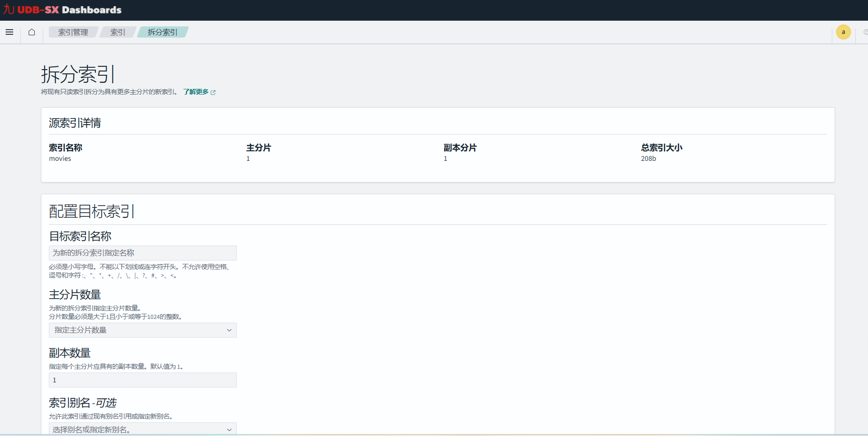Select the 拆分索引 breadcrumb
The width and height of the screenshot is (868, 436).
(x=163, y=32)
